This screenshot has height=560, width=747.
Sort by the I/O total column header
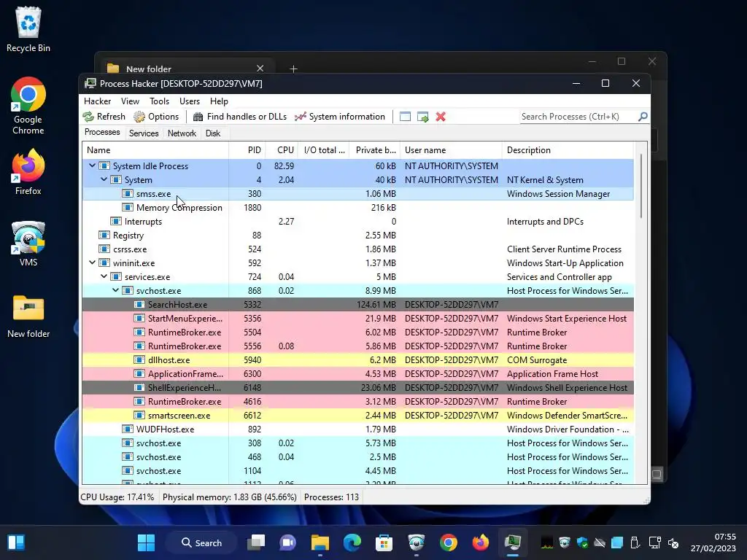pyautogui.click(x=323, y=150)
